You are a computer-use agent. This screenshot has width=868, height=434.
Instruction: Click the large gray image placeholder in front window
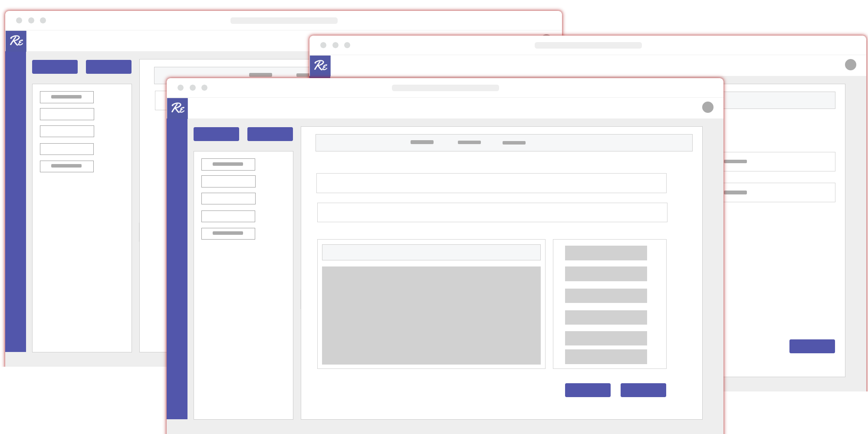point(431,316)
